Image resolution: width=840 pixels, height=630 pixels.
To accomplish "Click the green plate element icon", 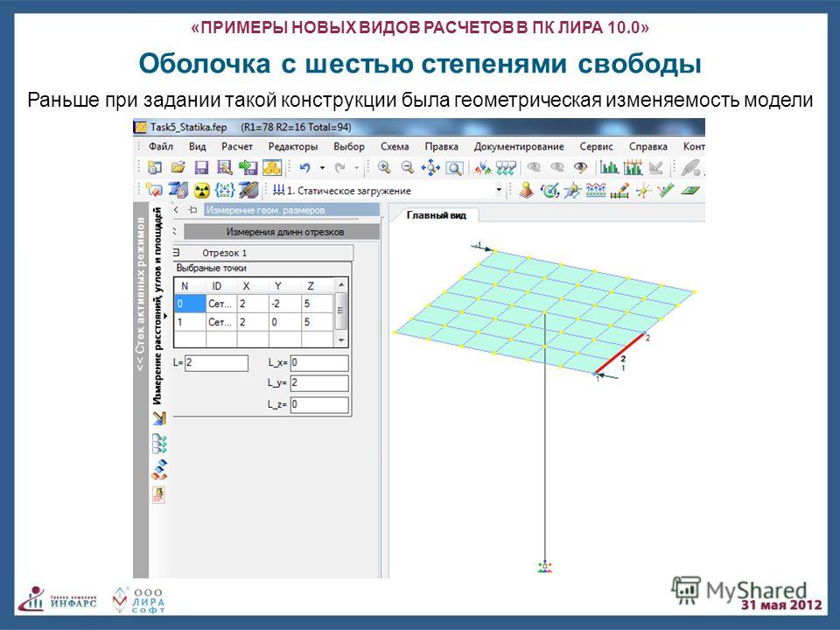I will pyautogui.click(x=690, y=190).
